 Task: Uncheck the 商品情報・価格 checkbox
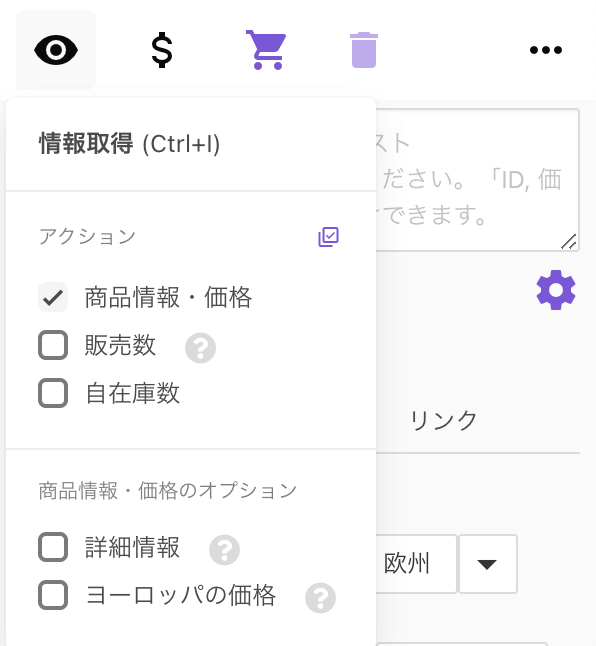(53, 297)
